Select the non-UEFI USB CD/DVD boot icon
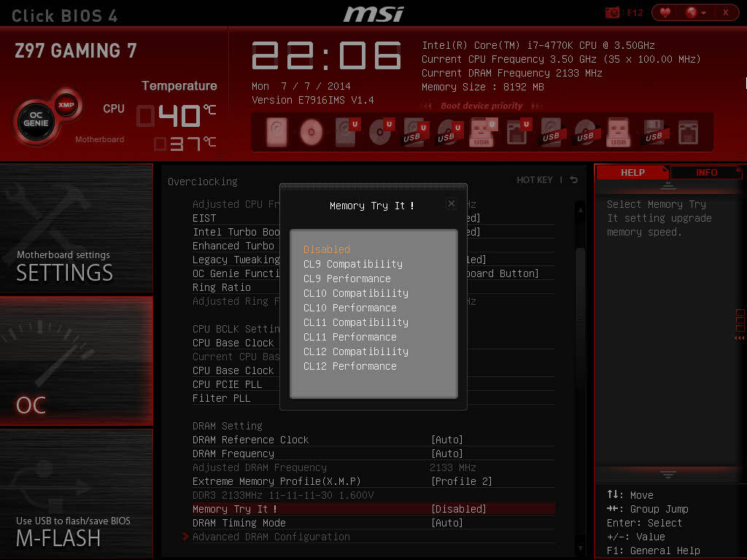The width and height of the screenshot is (747, 560). point(586,132)
